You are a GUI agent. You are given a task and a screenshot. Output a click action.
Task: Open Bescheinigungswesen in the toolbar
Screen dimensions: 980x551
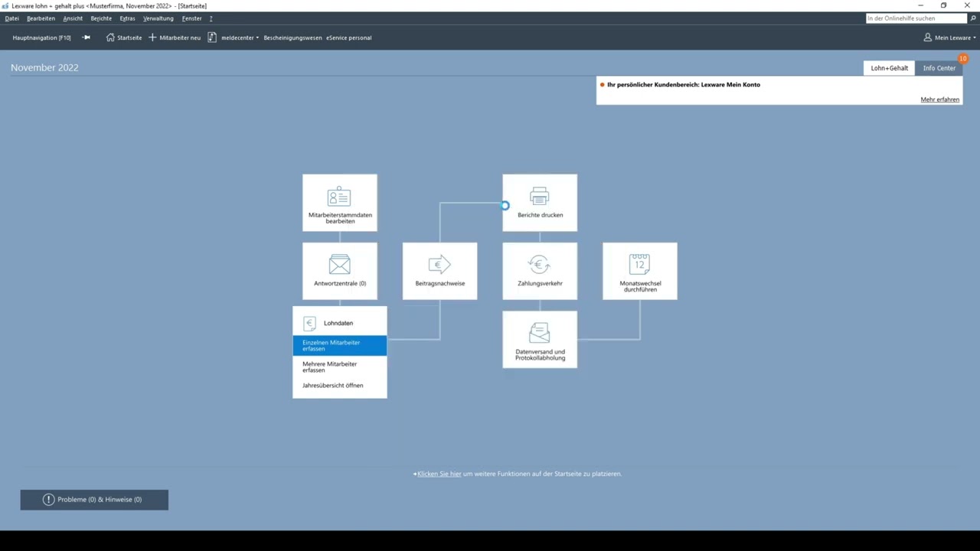point(292,37)
